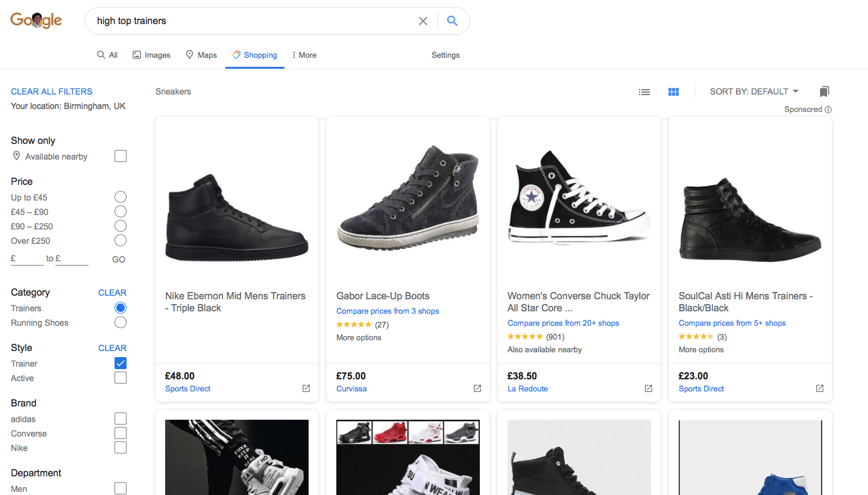Screen dimensions: 868x495
Task: Open Gabor Lace-Up Boots title
Action: [x=383, y=296]
